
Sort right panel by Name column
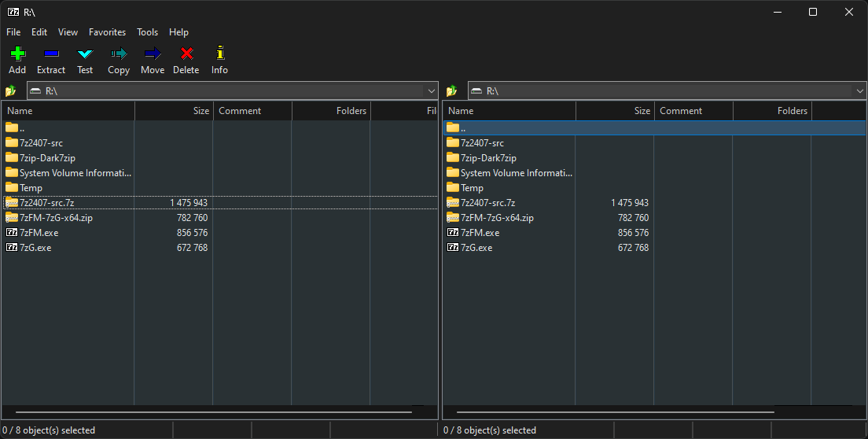pos(509,111)
